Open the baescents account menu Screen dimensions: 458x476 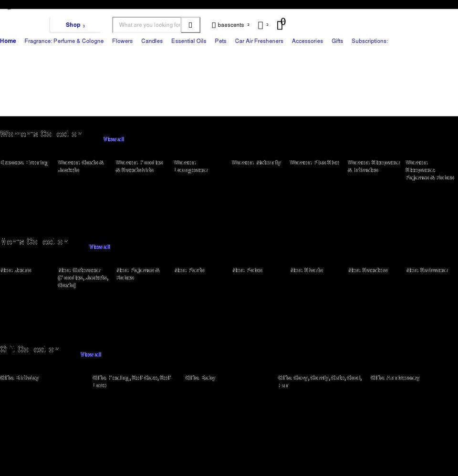[x=230, y=25]
